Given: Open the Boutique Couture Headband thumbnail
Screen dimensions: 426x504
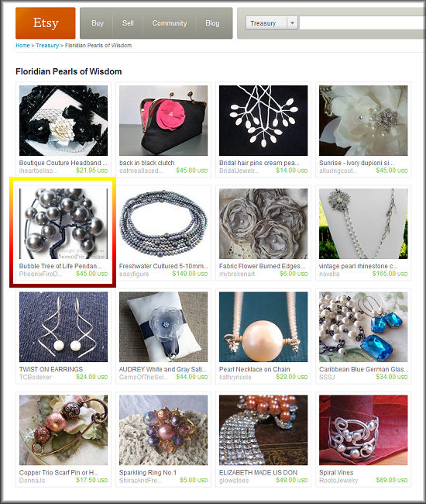Looking at the screenshot, I should click(x=64, y=120).
